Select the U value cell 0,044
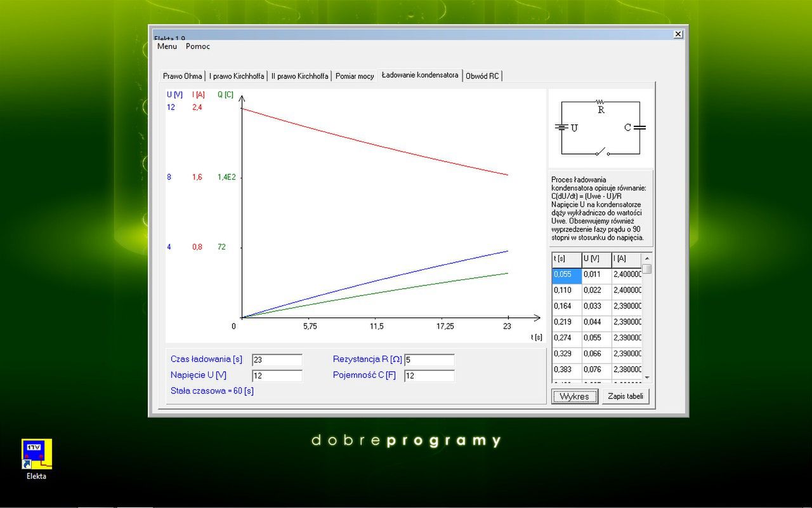 (x=596, y=323)
